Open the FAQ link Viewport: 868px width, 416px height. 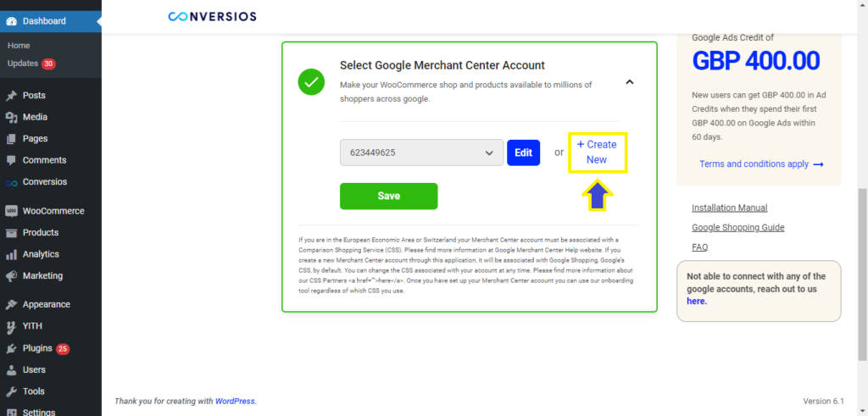pyautogui.click(x=699, y=247)
